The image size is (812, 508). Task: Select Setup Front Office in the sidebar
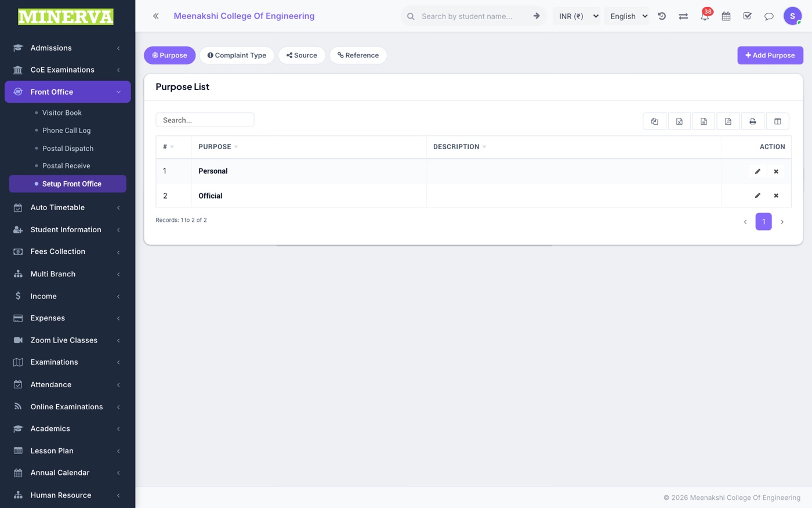click(68, 184)
